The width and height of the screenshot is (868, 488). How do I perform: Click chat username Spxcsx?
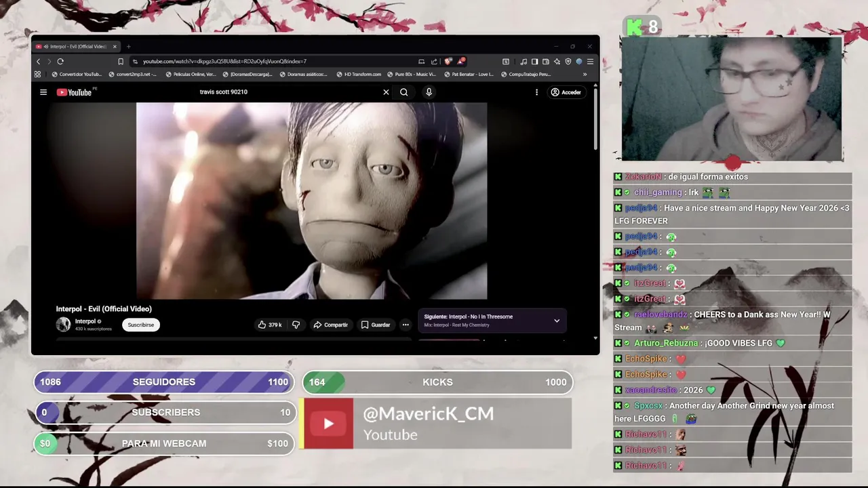pos(648,406)
